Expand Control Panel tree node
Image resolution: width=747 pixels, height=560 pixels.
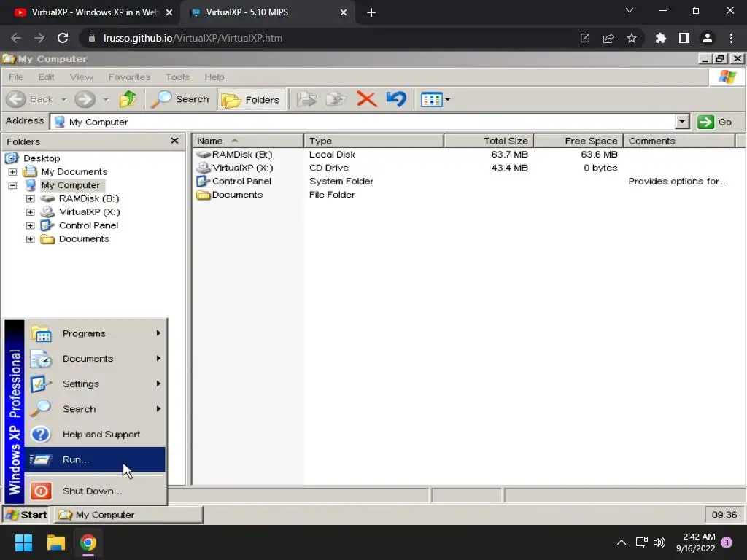click(x=31, y=226)
